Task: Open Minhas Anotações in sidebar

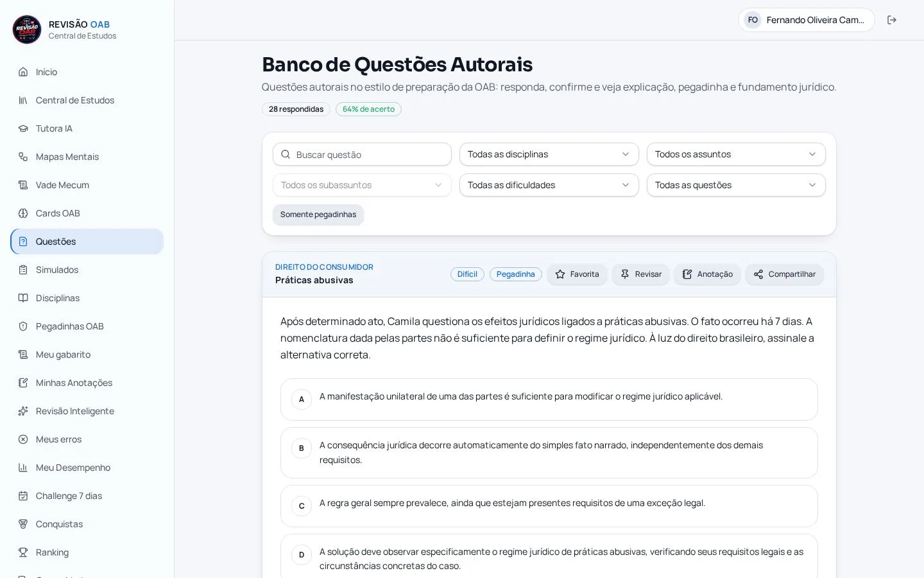Action: pyautogui.click(x=87, y=383)
